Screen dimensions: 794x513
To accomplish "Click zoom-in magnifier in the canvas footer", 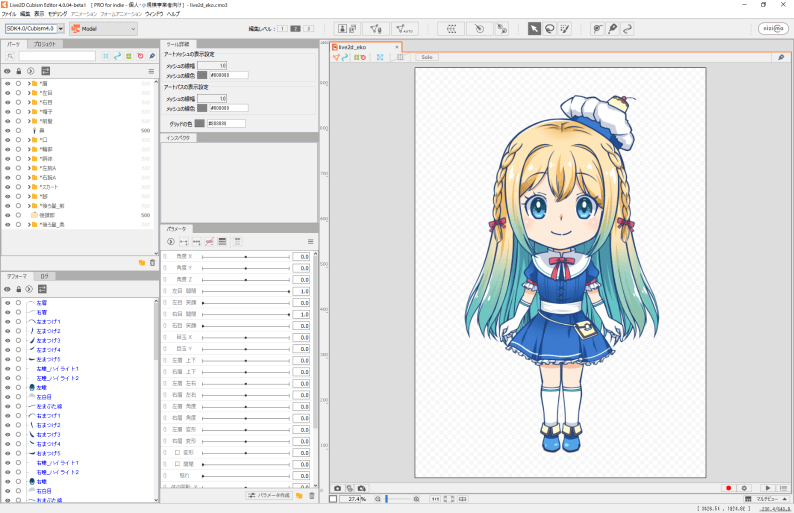I will 416,499.
